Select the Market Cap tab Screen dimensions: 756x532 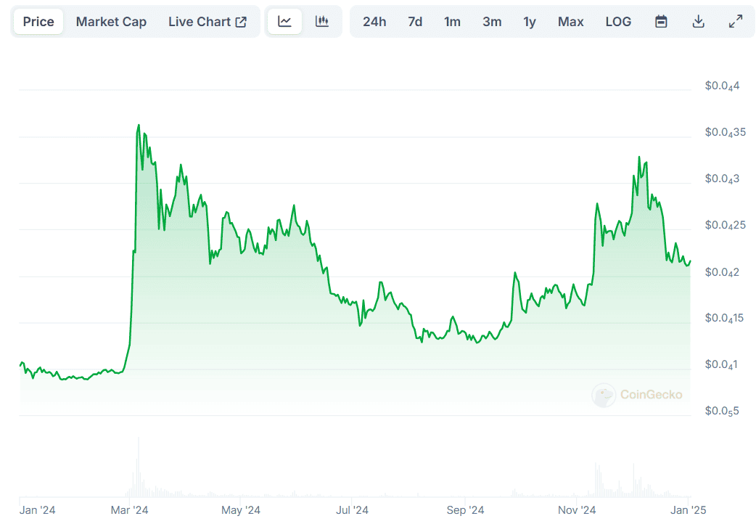(111, 22)
